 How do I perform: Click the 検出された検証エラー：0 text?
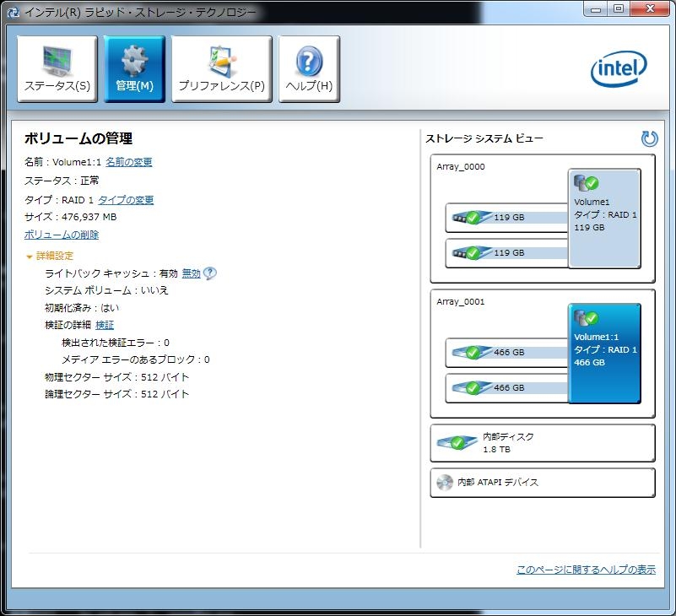[116, 343]
